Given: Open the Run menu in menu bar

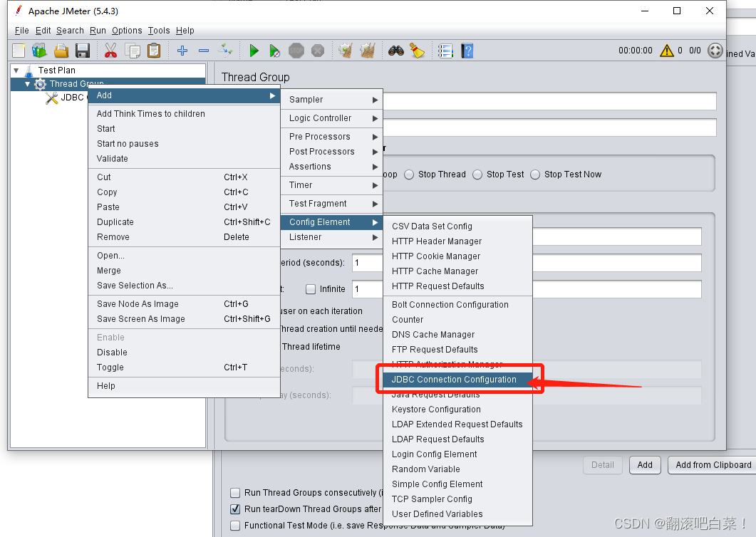Looking at the screenshot, I should coord(98,31).
